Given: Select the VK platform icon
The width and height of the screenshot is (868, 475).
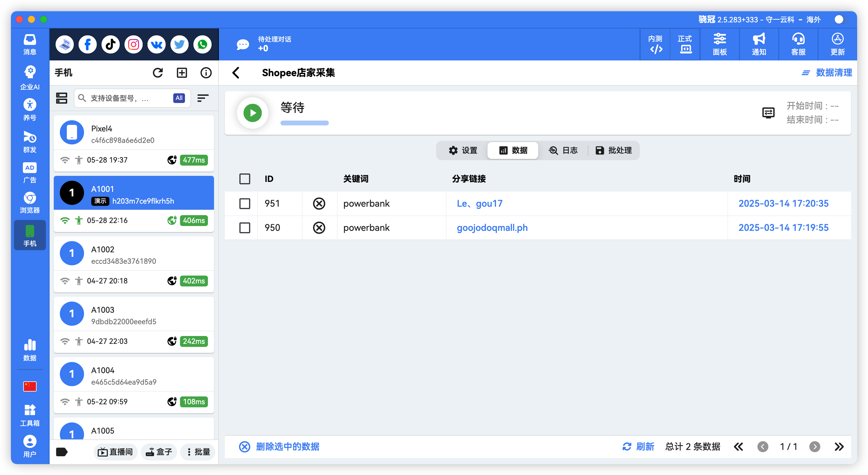Looking at the screenshot, I should (156, 44).
